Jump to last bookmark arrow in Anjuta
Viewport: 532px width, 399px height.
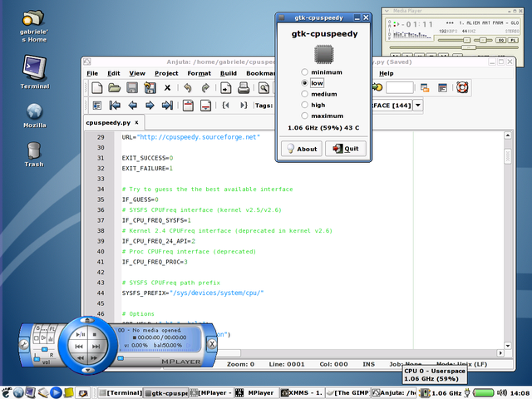pos(167,106)
